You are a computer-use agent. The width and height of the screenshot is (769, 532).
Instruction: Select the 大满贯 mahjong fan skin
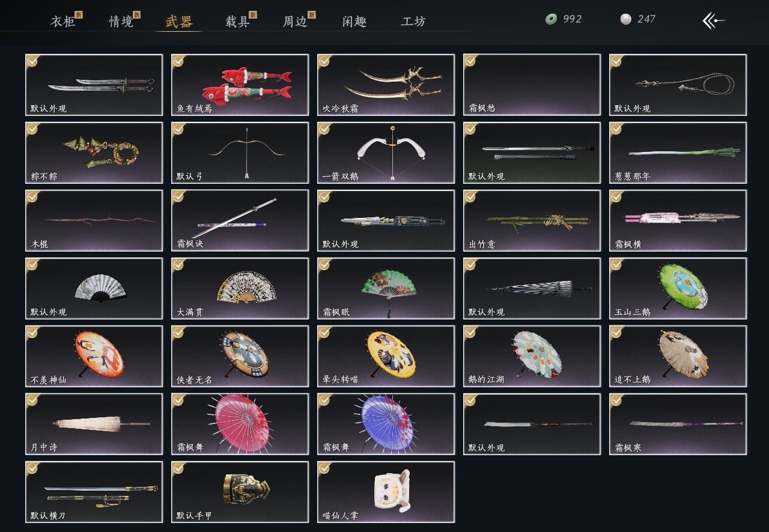click(240, 288)
